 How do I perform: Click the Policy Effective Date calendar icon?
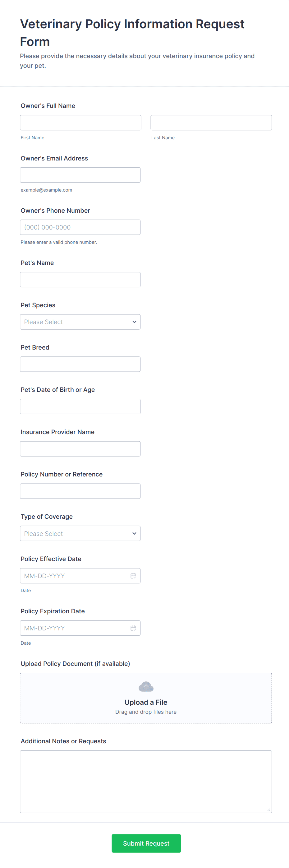click(x=133, y=576)
